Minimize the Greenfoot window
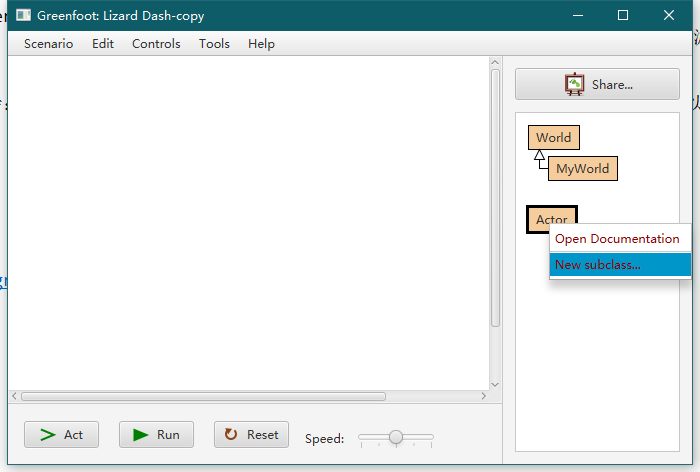Screen dimensions: 700x472 coord(578,16)
